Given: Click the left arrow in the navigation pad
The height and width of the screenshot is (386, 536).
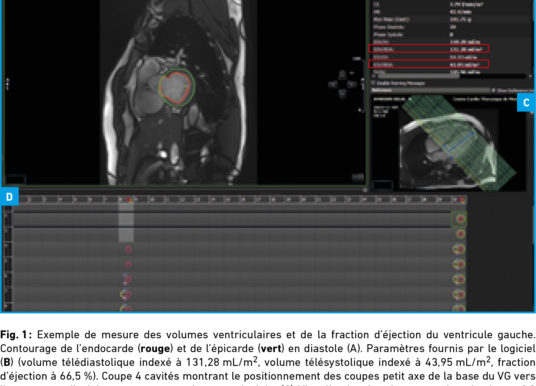Looking at the screenshot, I should coord(333,84).
